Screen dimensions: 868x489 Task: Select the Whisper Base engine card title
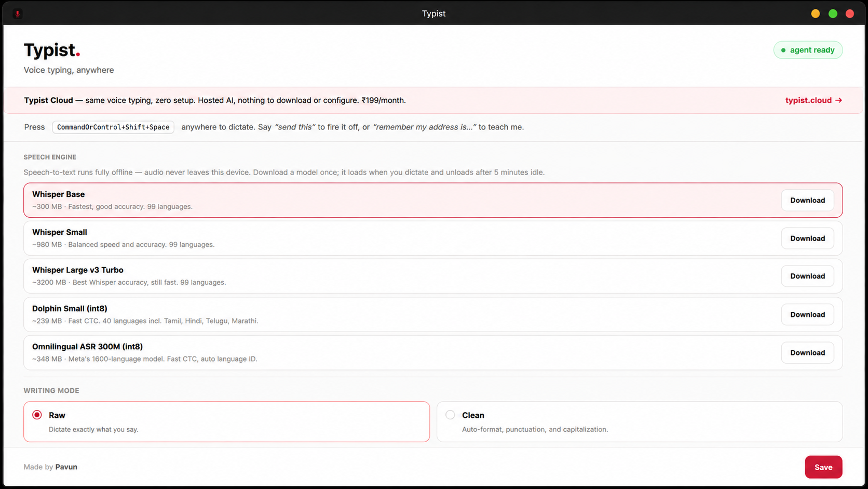click(58, 194)
